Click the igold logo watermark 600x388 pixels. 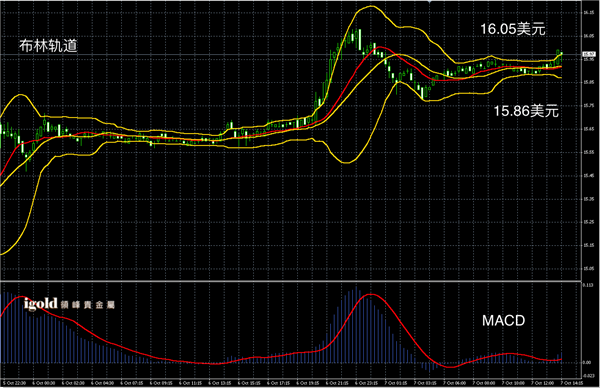[41, 304]
